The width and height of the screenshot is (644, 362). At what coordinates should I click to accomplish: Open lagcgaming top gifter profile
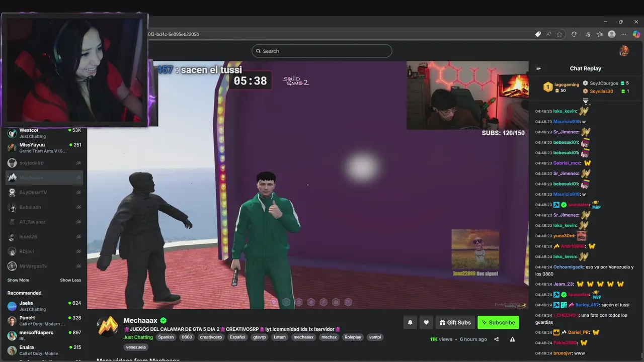[567, 84]
